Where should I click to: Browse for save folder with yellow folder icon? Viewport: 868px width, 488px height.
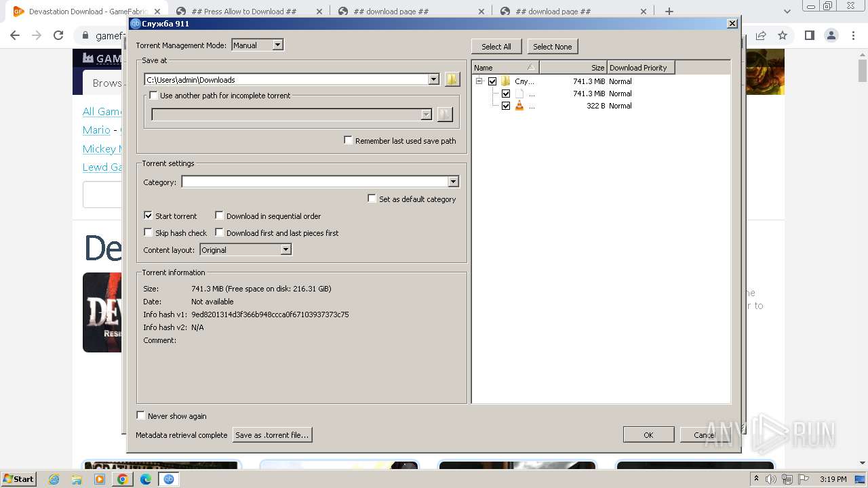[x=452, y=79]
